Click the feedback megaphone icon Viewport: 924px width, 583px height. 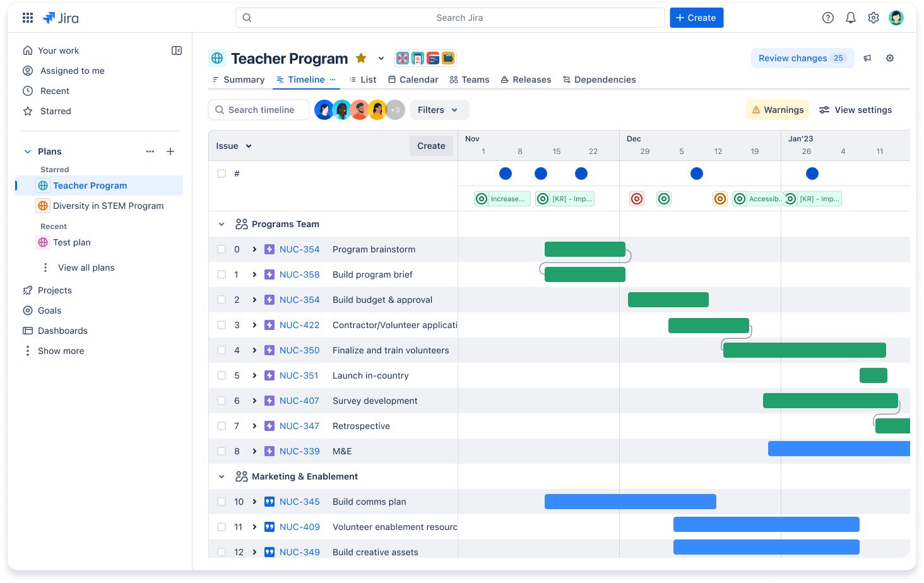tap(868, 58)
